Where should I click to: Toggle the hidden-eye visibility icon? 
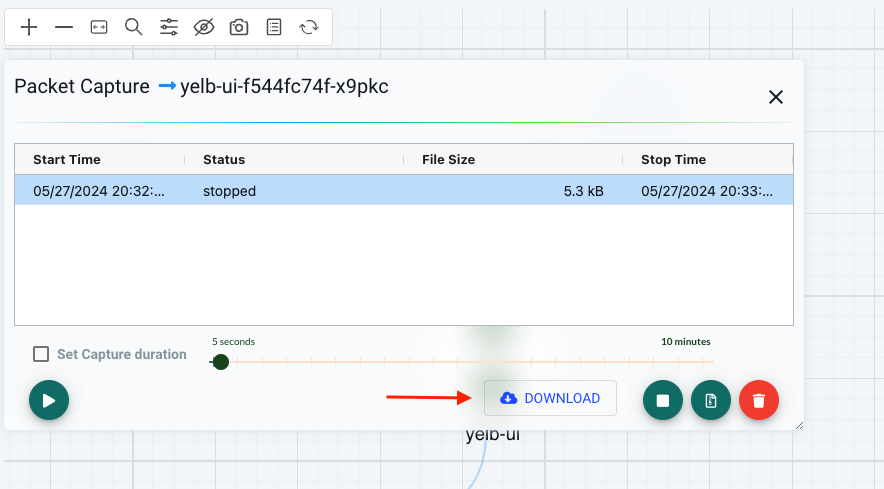[x=204, y=27]
